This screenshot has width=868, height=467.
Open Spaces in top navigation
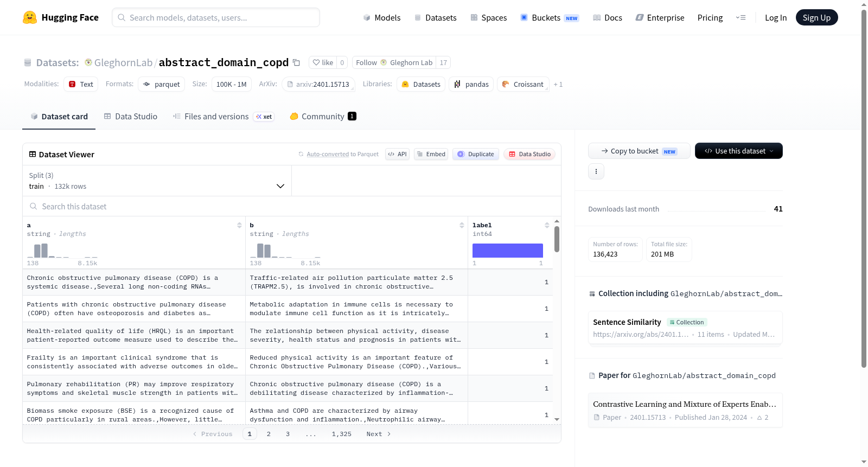pyautogui.click(x=489, y=17)
